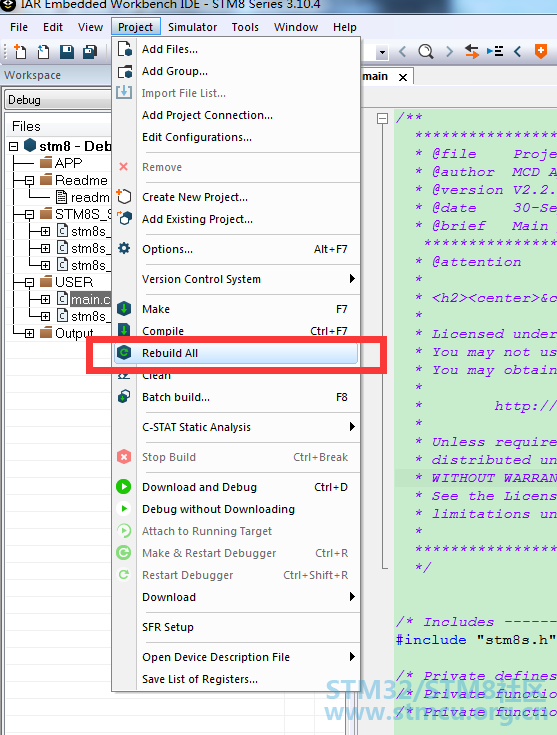Select Add Project Connection... entry
The width and height of the screenshot is (557, 735).
click(x=237, y=115)
